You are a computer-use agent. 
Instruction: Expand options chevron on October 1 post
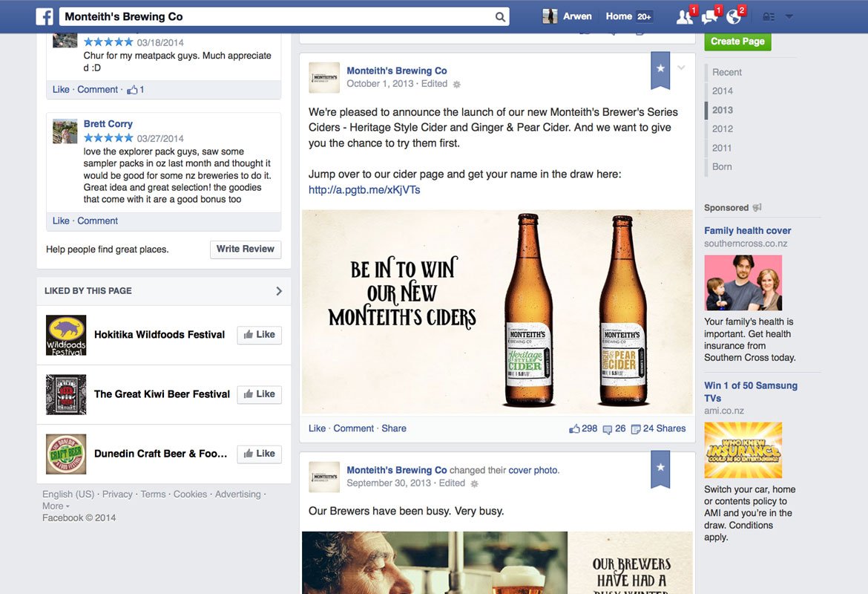coord(682,68)
